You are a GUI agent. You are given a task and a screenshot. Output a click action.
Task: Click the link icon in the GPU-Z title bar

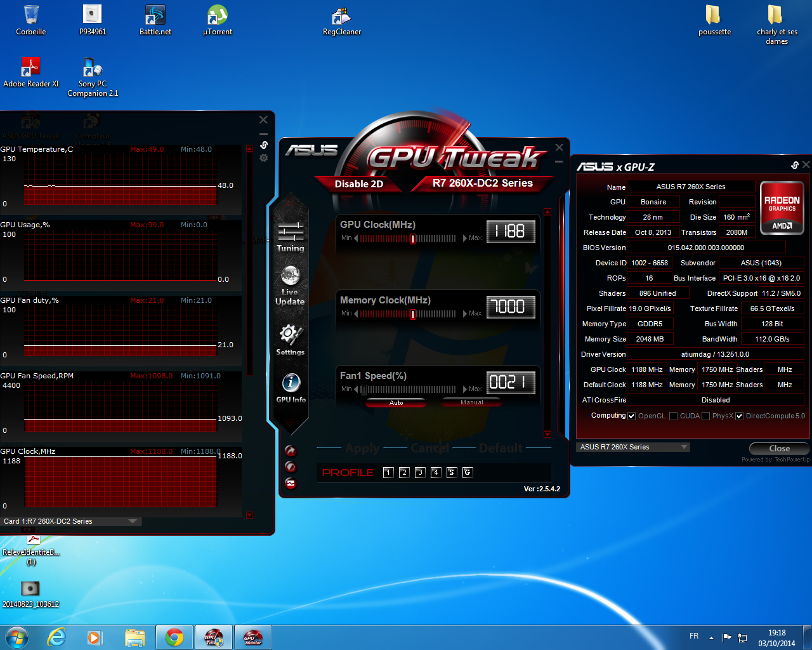pyautogui.click(x=795, y=165)
